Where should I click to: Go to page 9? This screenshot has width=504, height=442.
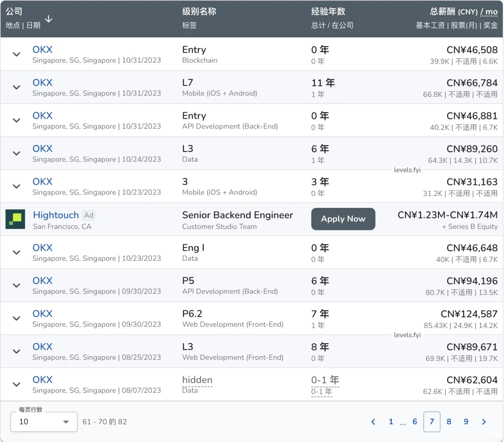click(466, 422)
